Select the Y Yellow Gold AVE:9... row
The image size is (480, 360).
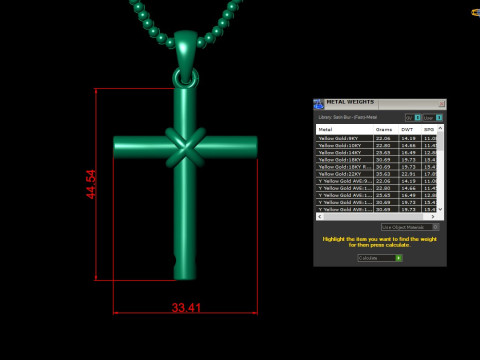(376, 181)
